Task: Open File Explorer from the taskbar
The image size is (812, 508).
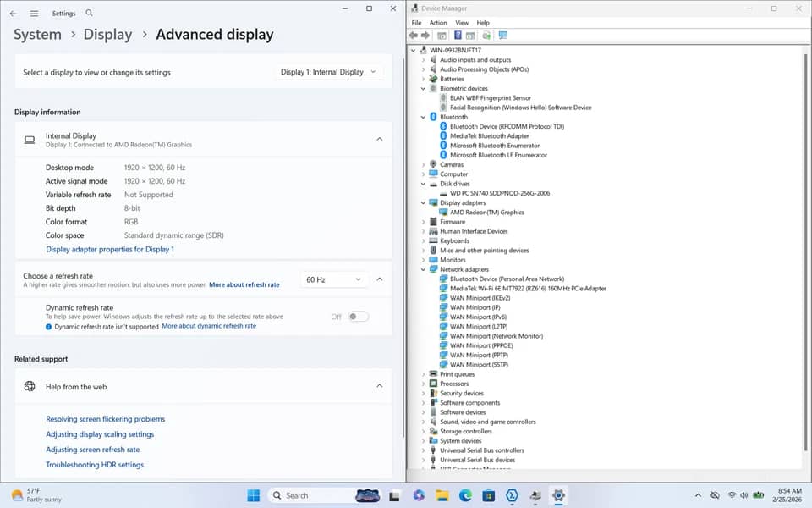Action: coord(442,495)
